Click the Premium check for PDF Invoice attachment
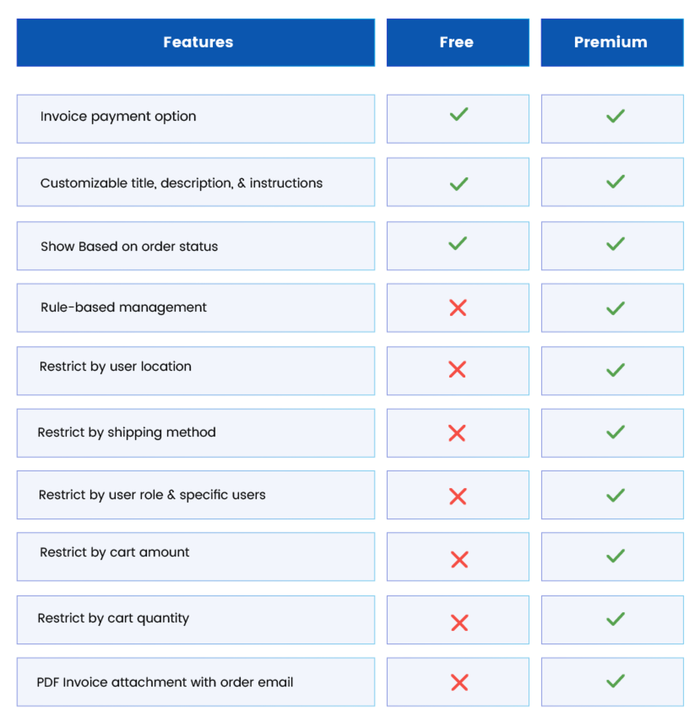The width and height of the screenshot is (700, 728). click(615, 681)
